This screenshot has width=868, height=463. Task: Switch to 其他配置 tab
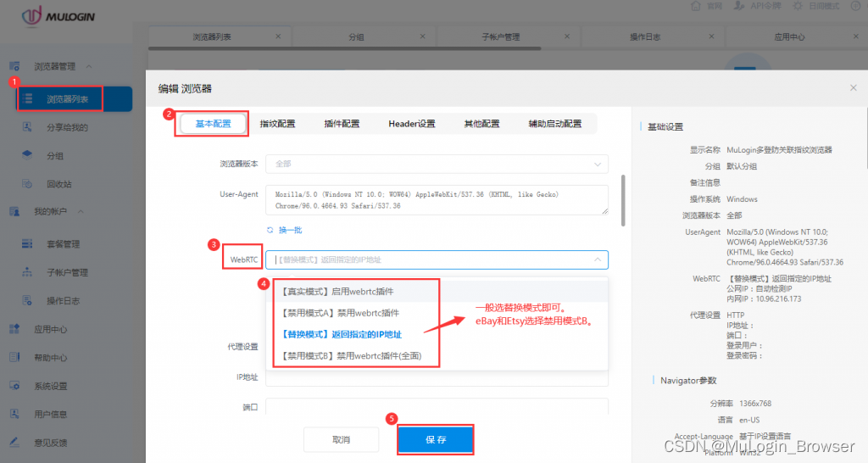(x=481, y=124)
